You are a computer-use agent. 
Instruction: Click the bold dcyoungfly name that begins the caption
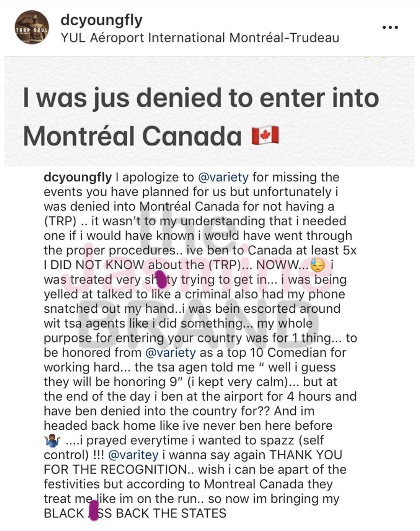[78, 177]
